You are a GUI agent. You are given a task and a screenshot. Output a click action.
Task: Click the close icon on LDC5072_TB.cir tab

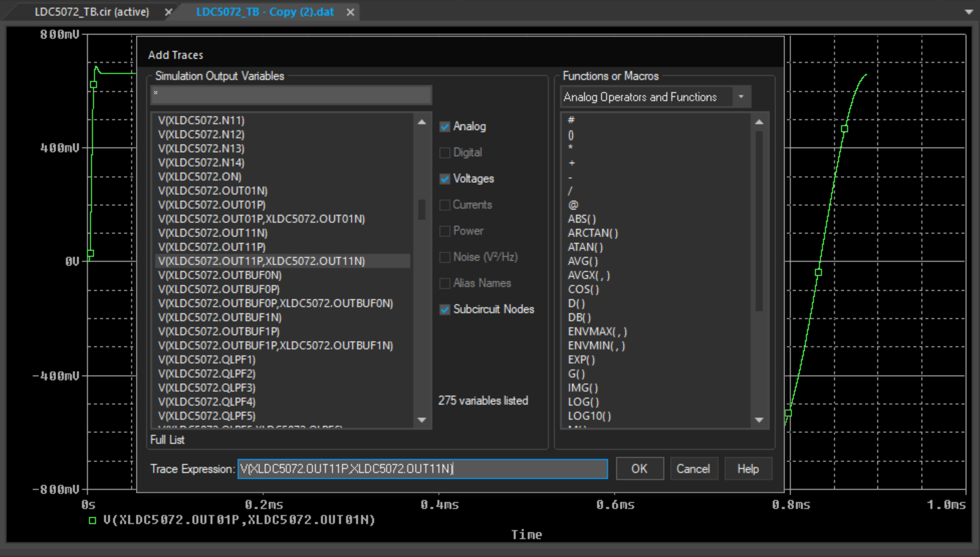click(168, 12)
